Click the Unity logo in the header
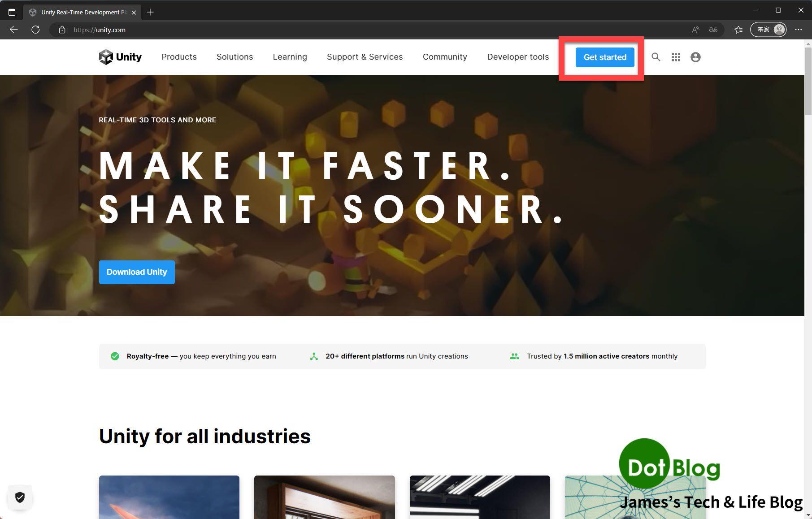 click(120, 57)
